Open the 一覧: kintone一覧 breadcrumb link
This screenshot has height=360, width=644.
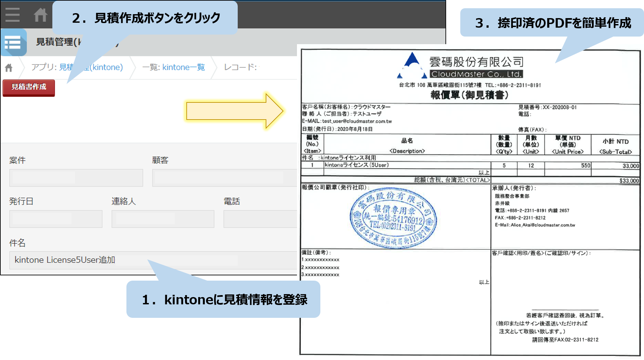point(174,67)
